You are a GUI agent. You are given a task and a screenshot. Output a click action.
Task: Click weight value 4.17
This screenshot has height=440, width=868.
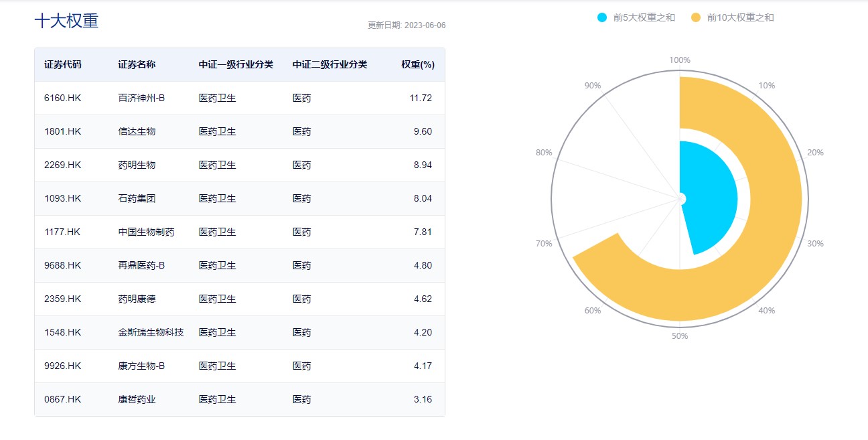[x=423, y=366]
